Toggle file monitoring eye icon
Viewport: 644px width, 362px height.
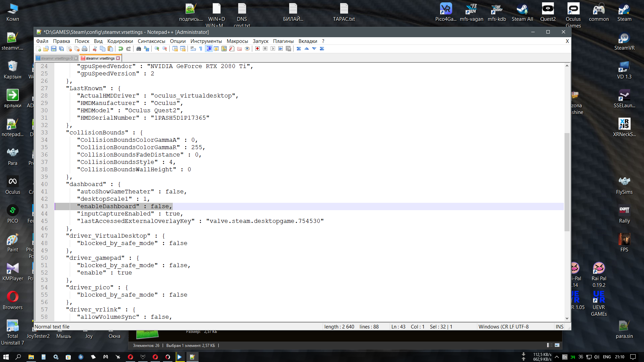pyautogui.click(x=247, y=49)
